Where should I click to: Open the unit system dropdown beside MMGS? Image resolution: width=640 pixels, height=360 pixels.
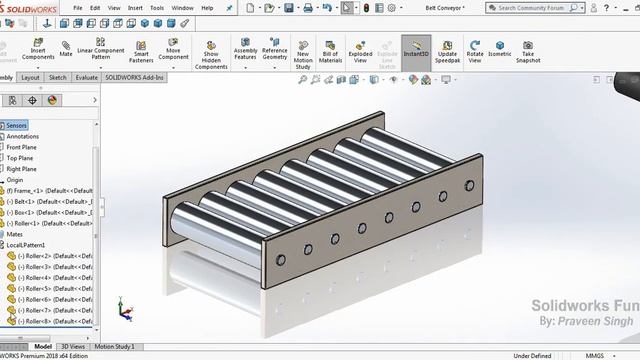[x=614, y=356]
